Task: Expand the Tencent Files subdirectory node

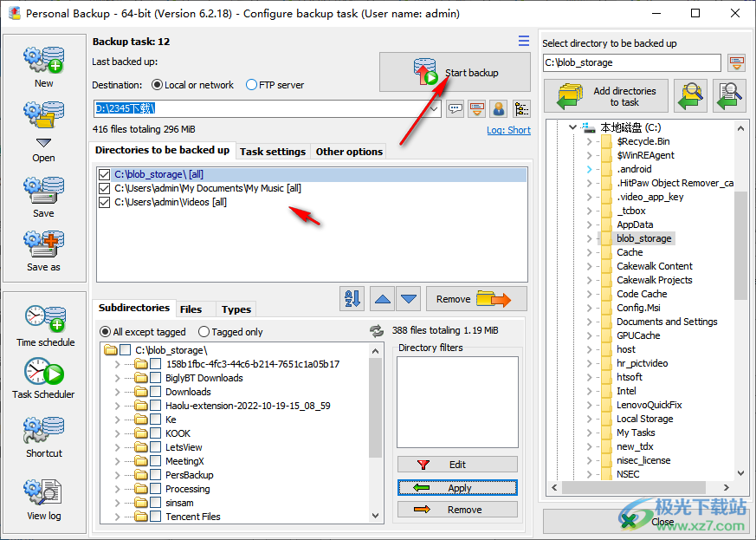Action: pos(117,517)
